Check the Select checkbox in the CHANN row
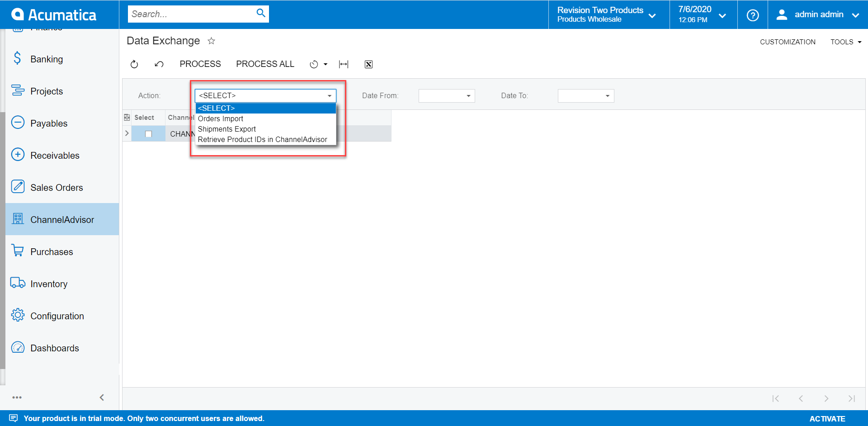 click(x=148, y=134)
